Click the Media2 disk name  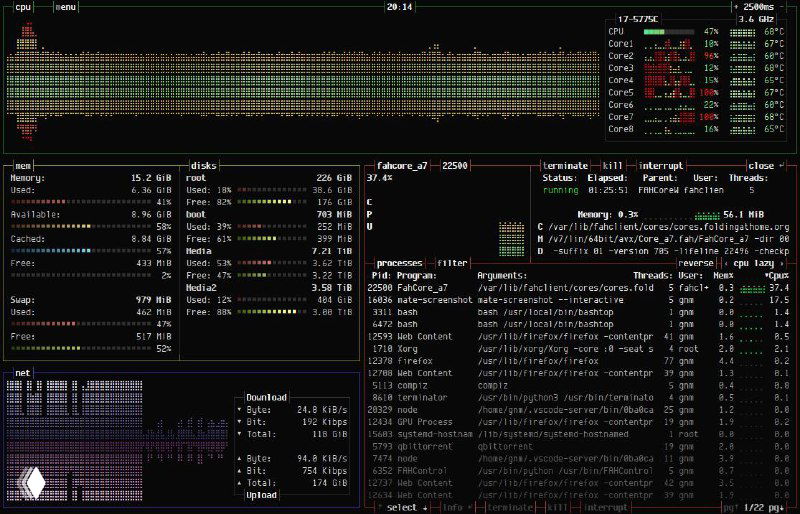tap(202, 288)
